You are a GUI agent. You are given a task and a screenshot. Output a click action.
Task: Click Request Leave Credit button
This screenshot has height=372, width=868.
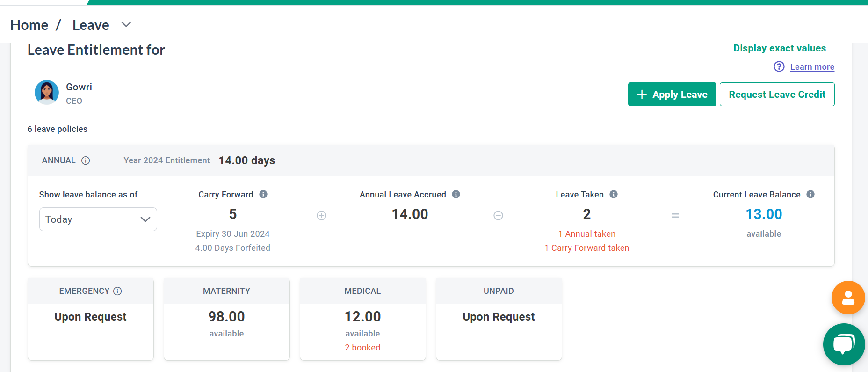tap(777, 95)
